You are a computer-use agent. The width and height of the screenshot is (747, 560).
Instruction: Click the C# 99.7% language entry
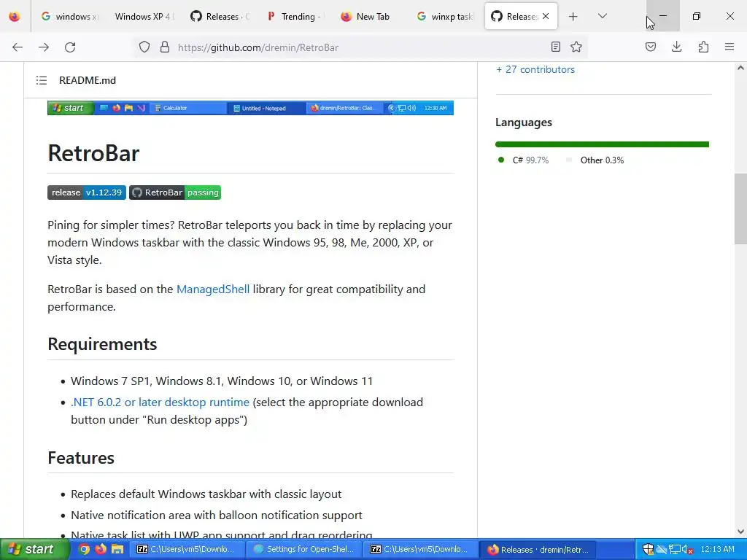[x=524, y=160]
